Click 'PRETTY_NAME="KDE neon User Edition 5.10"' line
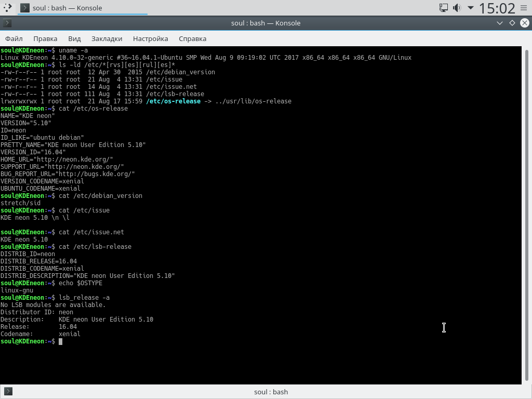 tap(73, 145)
